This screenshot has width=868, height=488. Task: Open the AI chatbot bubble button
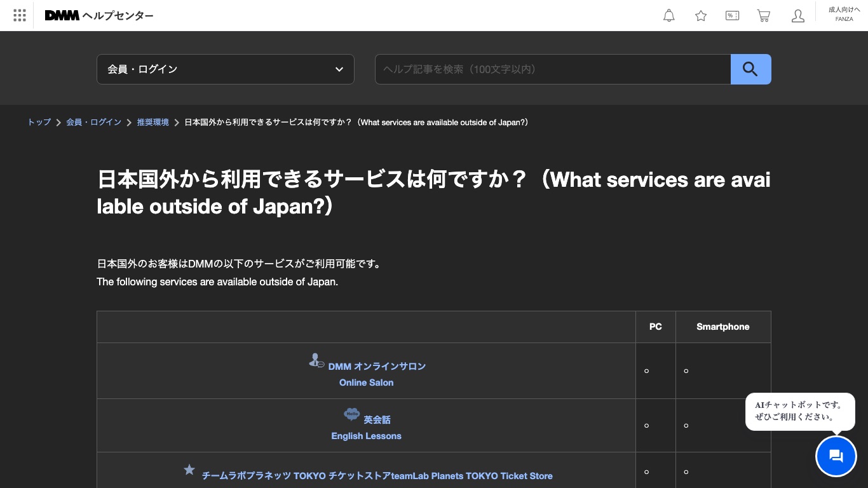[x=836, y=456]
